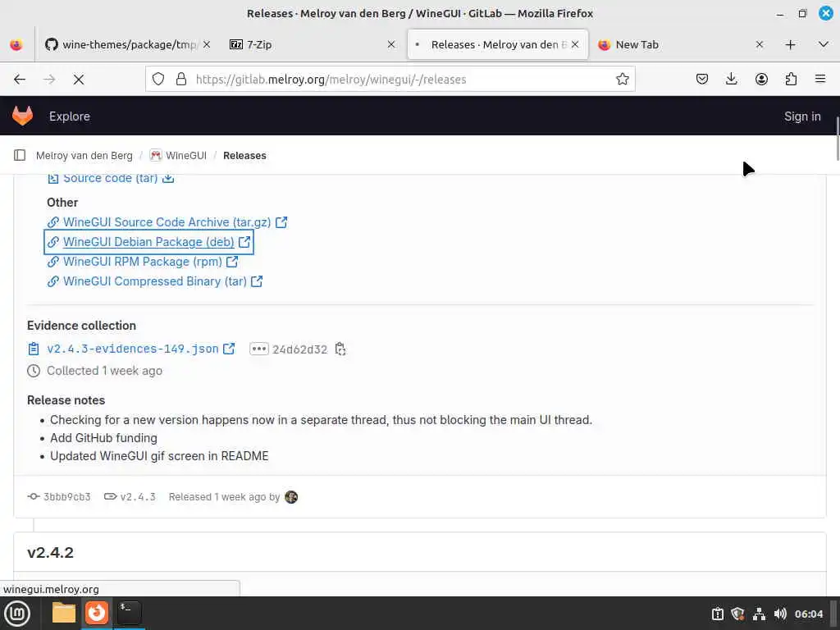The height and width of the screenshot is (630, 840).
Task: Open the Firefox account icon
Action: [761, 80]
